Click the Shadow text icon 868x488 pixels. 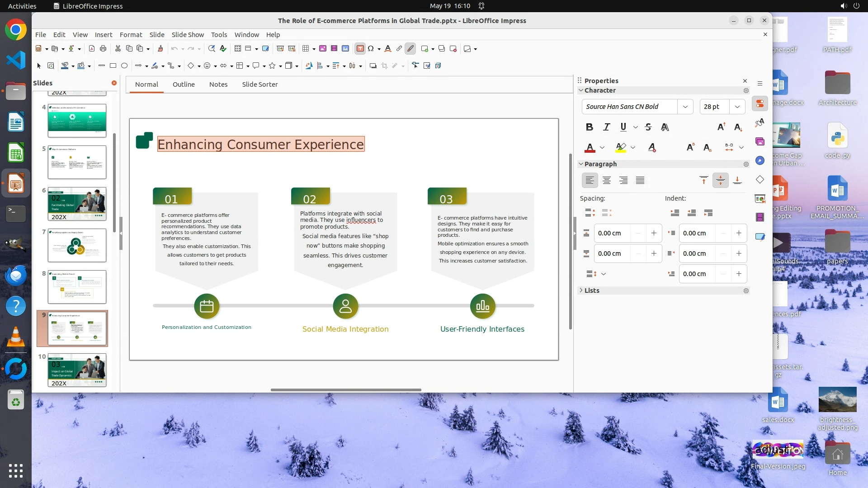point(665,127)
